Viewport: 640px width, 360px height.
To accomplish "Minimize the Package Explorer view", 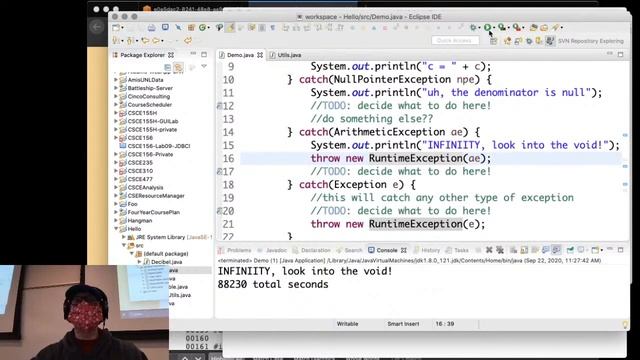I will pyautogui.click(x=193, y=54).
